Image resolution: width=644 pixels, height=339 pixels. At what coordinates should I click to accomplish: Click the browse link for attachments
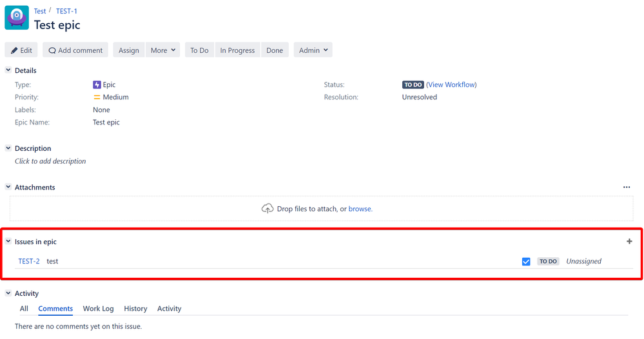coord(360,209)
